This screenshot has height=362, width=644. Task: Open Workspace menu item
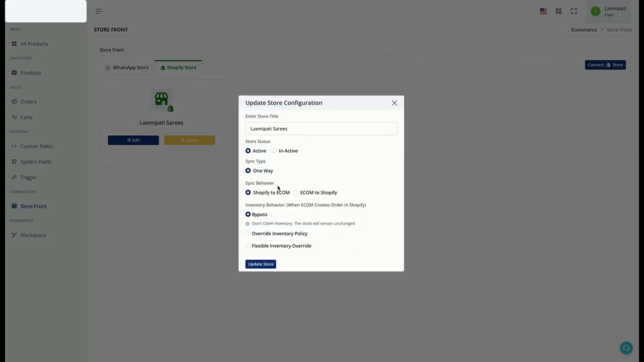(x=33, y=235)
